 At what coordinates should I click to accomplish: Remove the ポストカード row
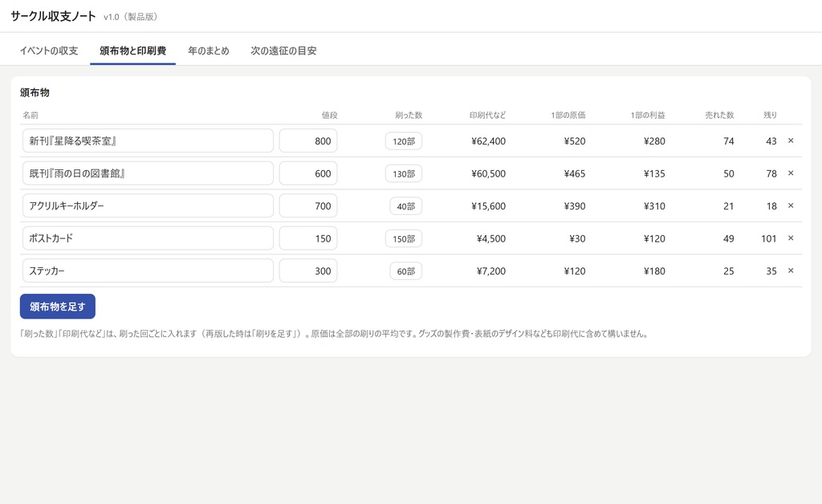click(791, 238)
